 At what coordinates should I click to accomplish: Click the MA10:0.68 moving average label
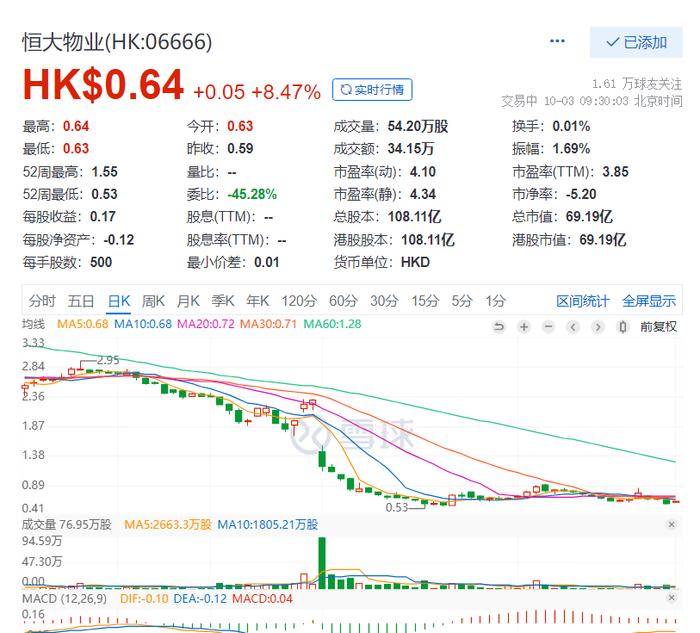[143, 324]
